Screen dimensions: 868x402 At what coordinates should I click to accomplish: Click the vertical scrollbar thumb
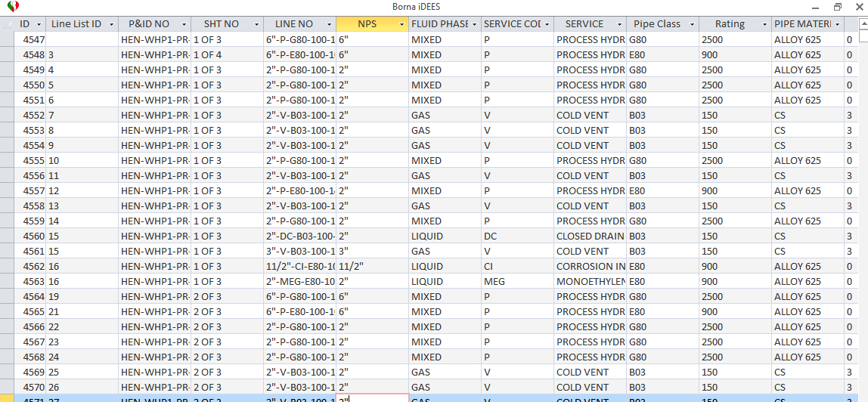pyautogui.click(x=863, y=36)
